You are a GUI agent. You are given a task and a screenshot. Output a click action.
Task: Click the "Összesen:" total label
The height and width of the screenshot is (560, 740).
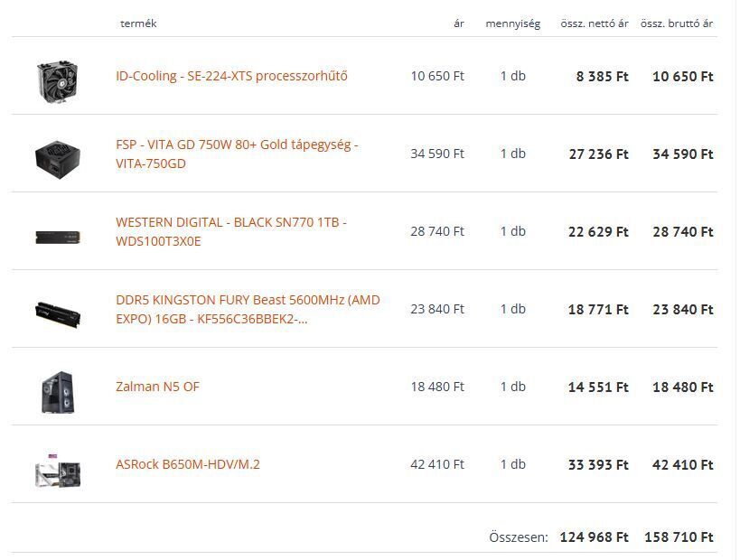click(519, 537)
